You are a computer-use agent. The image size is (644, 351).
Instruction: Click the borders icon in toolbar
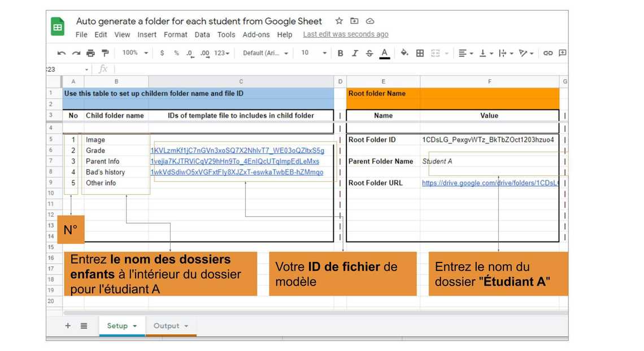tap(420, 53)
